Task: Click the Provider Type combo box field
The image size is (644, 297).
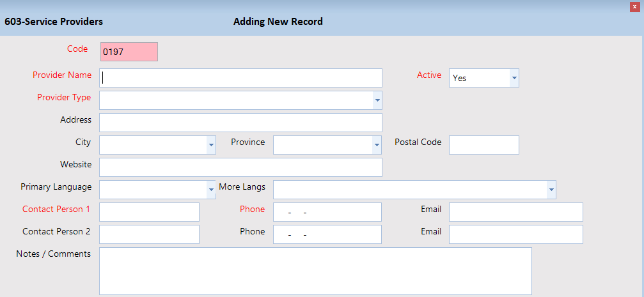Action: click(x=235, y=100)
